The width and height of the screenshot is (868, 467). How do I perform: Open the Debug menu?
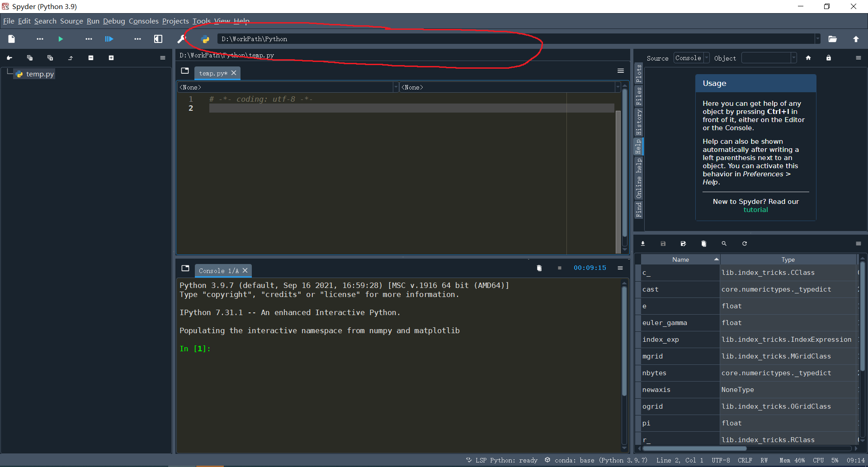(x=114, y=21)
